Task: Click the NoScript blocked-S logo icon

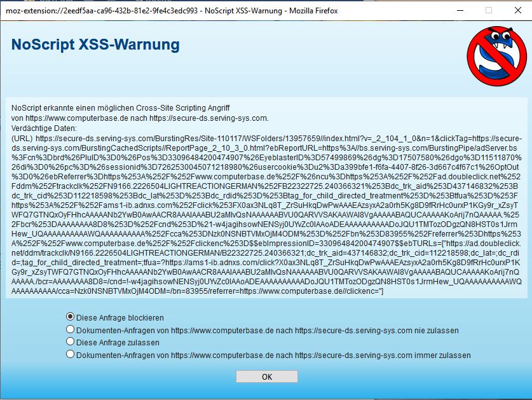Action: [496, 56]
